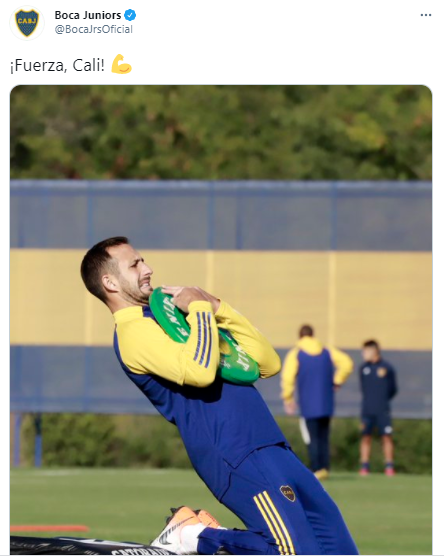Screen dimensions: 444x556
Task: Select the ¡Fuerza, Cali! tweet text
Action: click(x=57, y=65)
